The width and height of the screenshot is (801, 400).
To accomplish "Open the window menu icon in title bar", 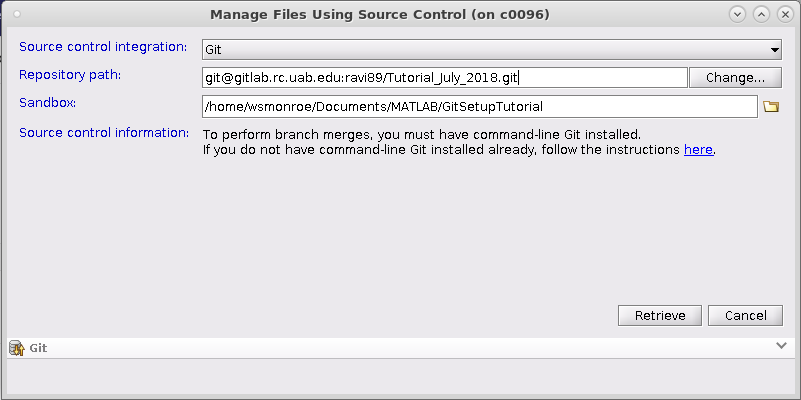I will tap(12, 14).
